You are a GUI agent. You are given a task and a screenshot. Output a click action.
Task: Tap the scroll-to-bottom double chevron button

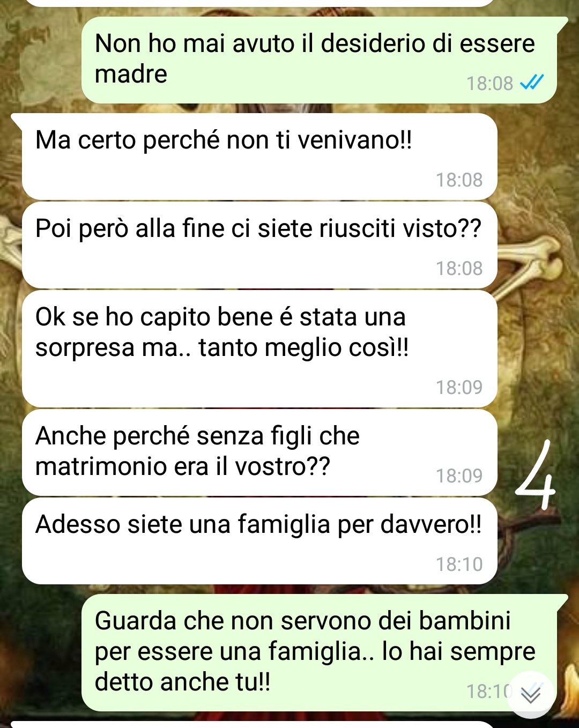pos(531,695)
